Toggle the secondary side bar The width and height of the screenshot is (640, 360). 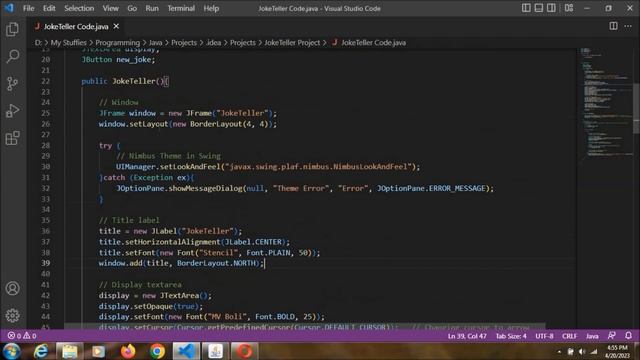[x=551, y=8]
